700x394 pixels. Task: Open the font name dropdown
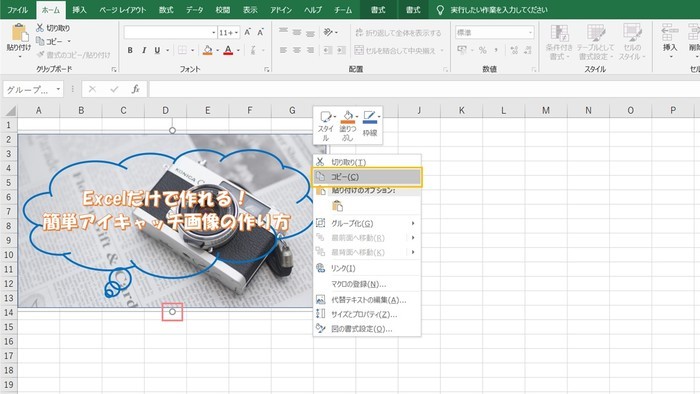tap(214, 33)
